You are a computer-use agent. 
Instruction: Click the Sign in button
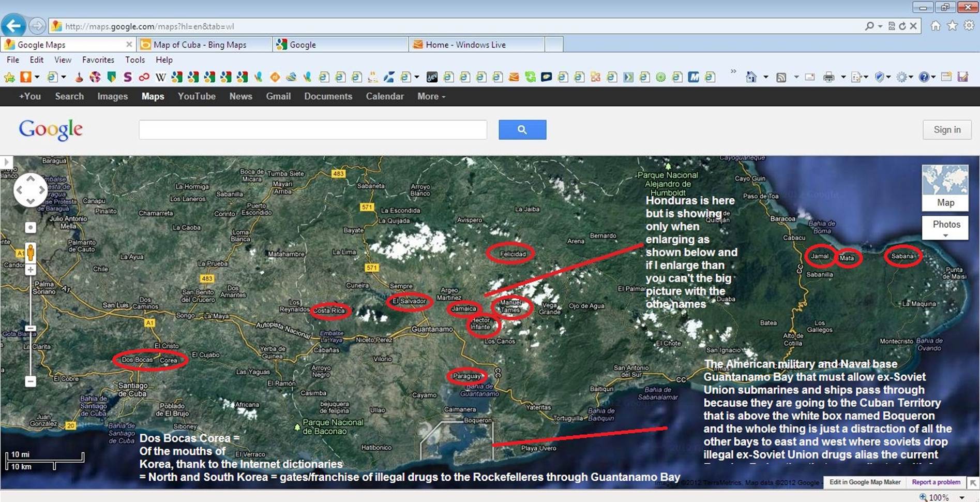click(947, 130)
